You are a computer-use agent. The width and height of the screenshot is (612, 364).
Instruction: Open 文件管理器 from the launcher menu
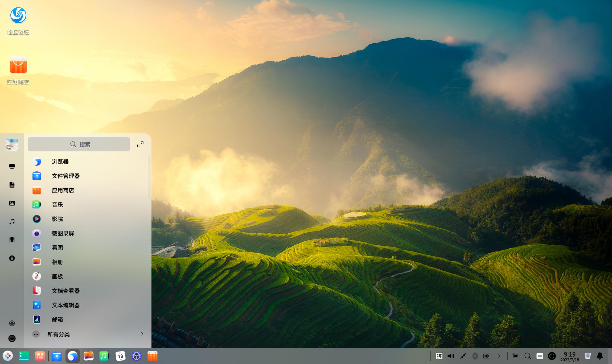pos(66,176)
